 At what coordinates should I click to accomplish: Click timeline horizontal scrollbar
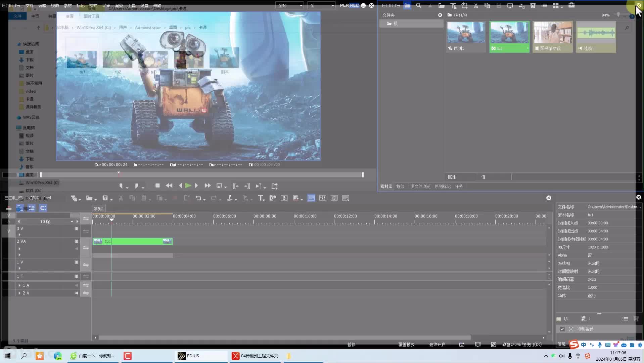[285, 337]
